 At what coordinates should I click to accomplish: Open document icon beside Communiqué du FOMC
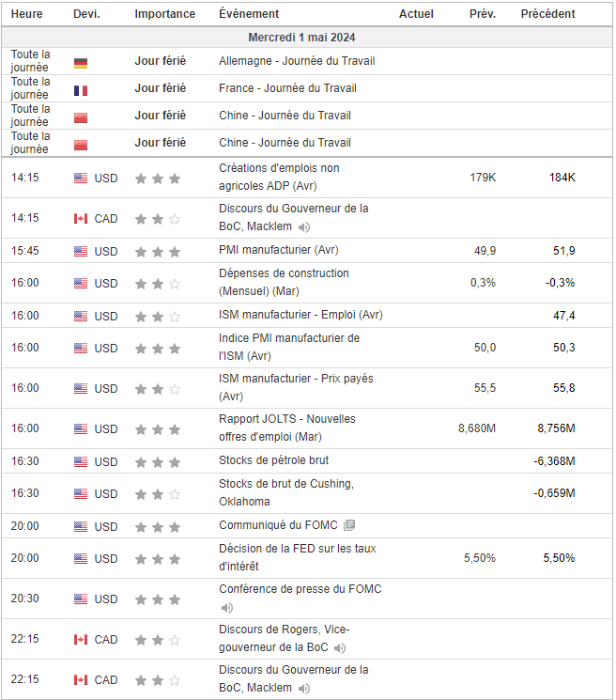tap(349, 525)
